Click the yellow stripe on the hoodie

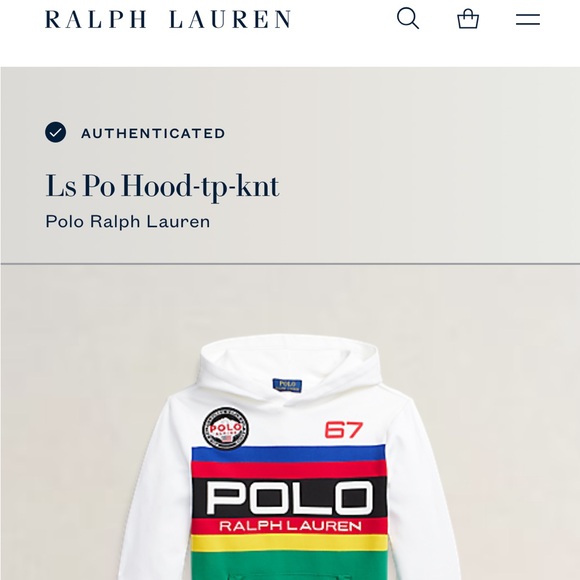(289, 543)
